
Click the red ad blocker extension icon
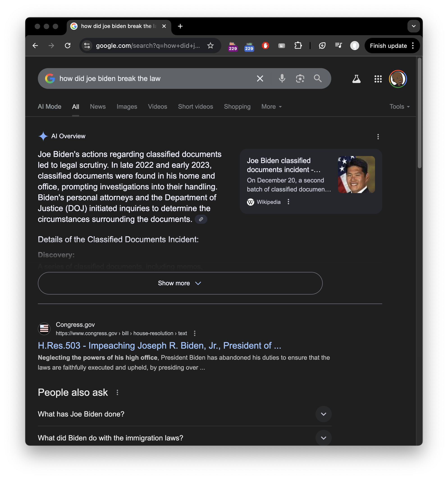[x=265, y=46]
